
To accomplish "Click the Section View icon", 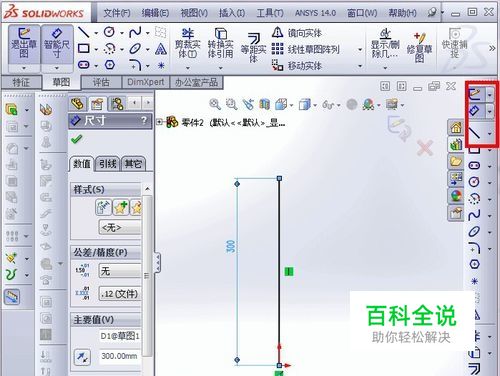I will (x=265, y=105).
